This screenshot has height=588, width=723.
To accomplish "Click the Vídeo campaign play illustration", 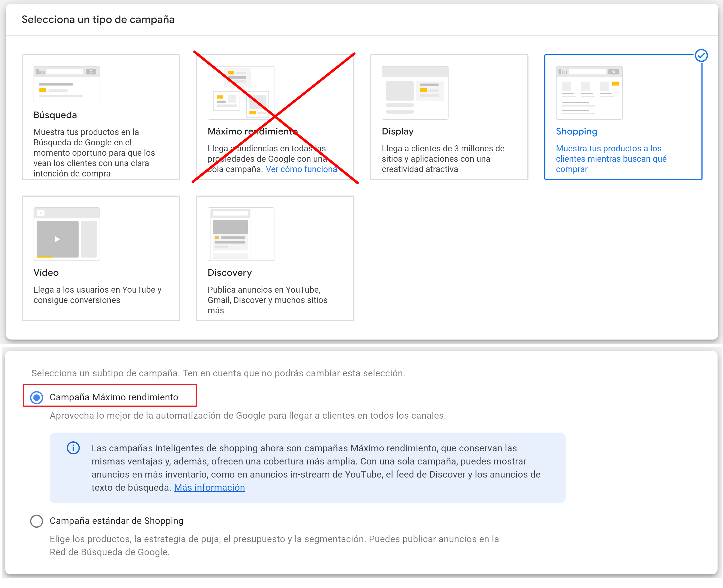I will (x=67, y=234).
